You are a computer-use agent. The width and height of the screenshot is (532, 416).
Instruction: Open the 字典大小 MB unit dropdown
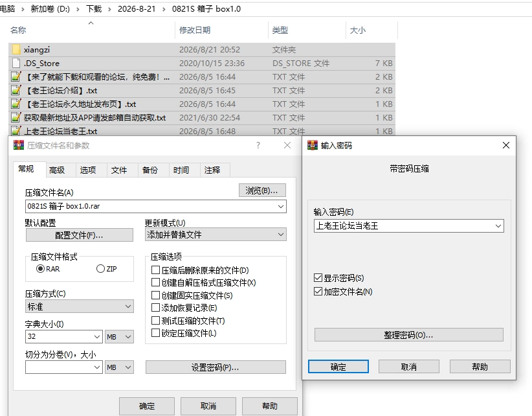tap(119, 337)
